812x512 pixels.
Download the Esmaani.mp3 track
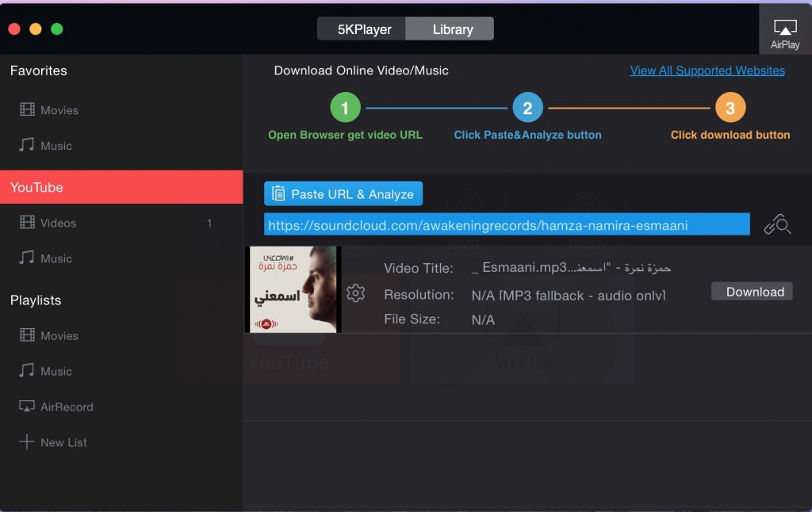(752, 292)
